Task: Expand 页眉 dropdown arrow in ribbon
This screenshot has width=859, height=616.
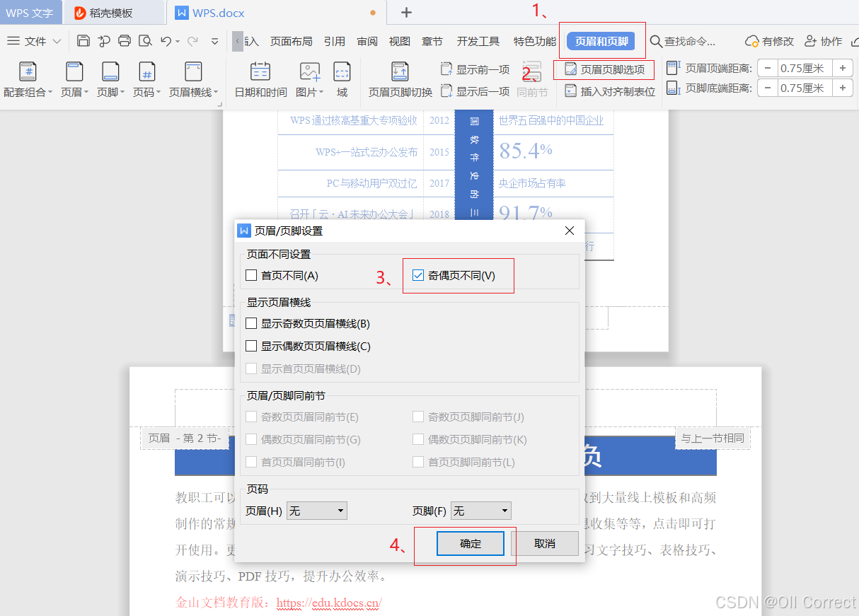Action: 86,92
